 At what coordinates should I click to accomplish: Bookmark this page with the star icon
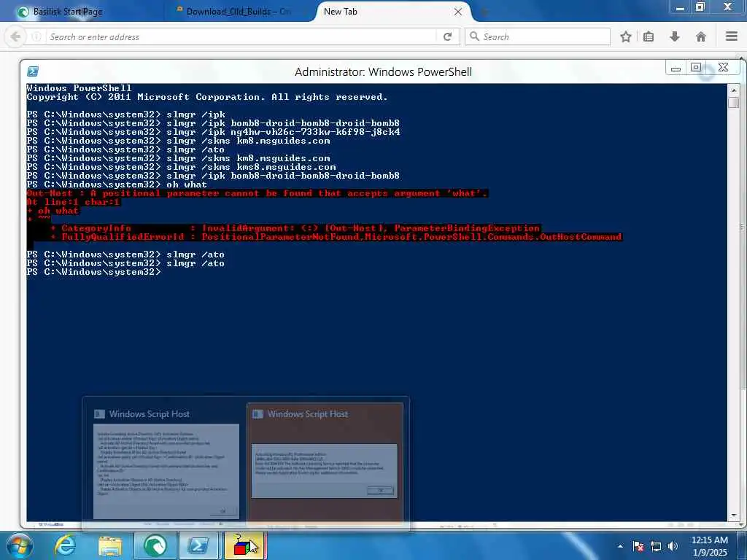click(625, 36)
